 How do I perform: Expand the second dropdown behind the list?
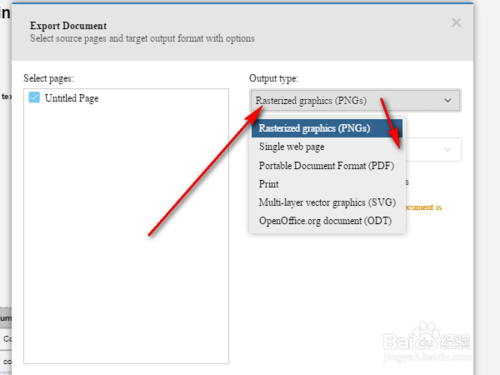tap(448, 149)
